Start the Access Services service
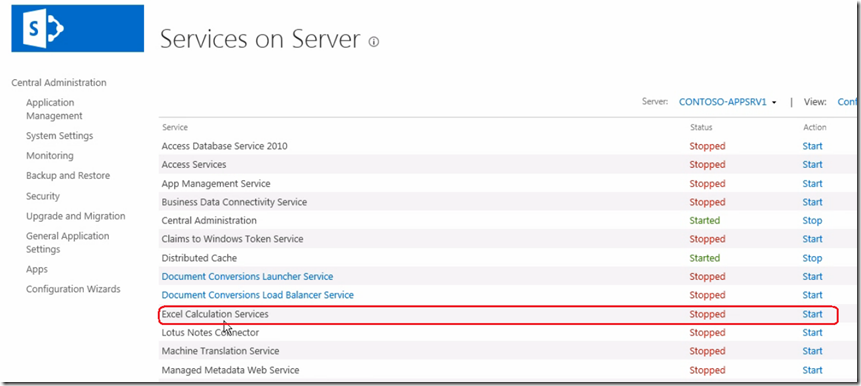This screenshot has height=386, width=861. click(812, 165)
